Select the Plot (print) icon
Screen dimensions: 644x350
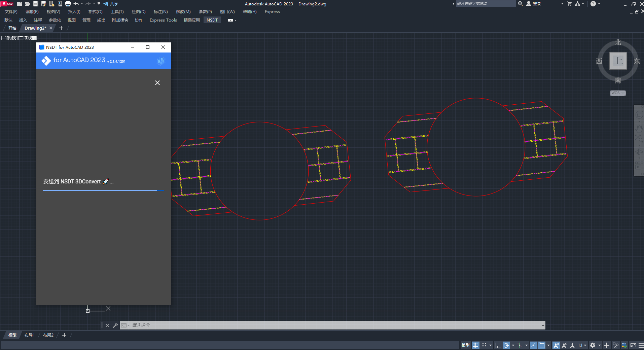point(68,4)
